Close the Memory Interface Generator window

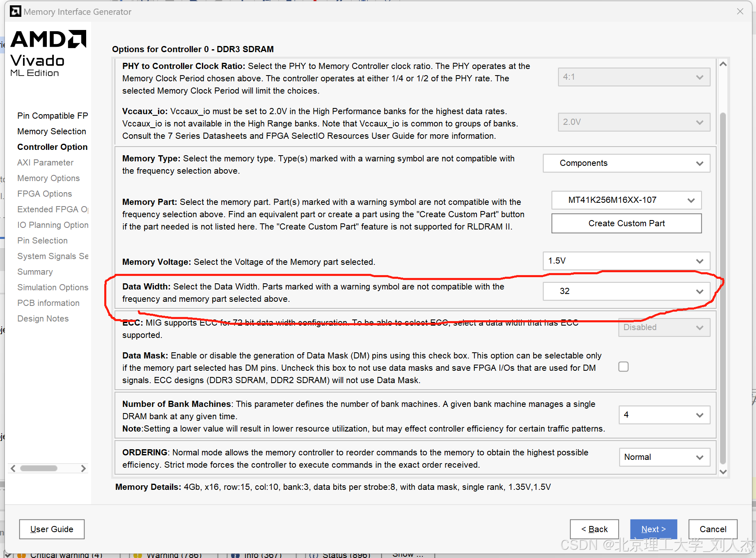(740, 11)
